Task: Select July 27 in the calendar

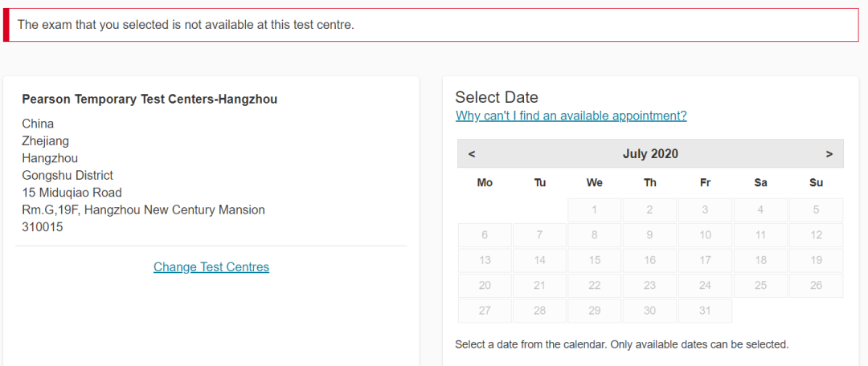Action: 485,311
